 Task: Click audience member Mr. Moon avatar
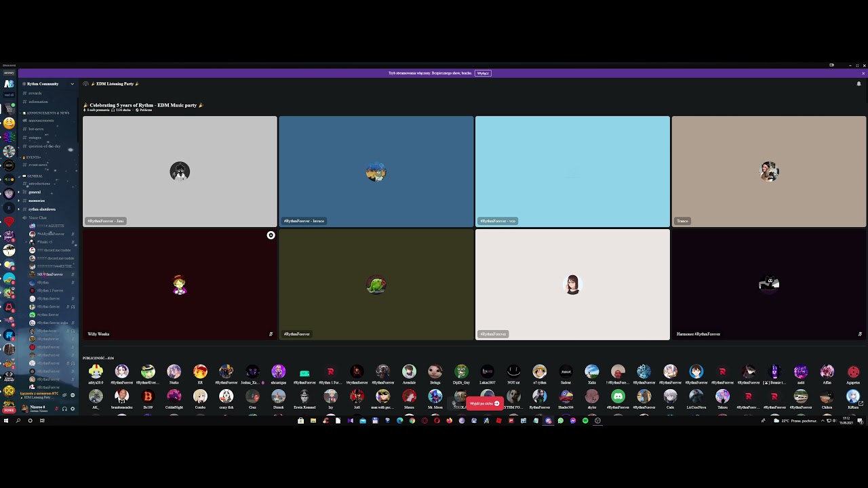435,396
